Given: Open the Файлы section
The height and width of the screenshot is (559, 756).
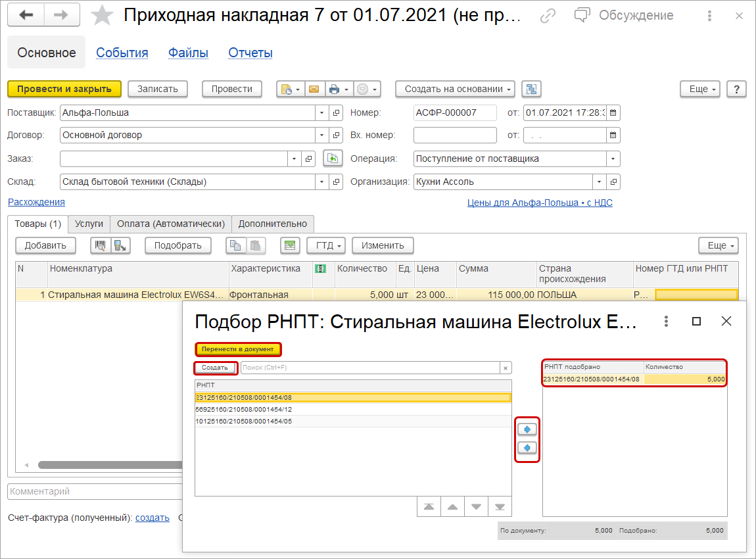Looking at the screenshot, I should [x=188, y=53].
